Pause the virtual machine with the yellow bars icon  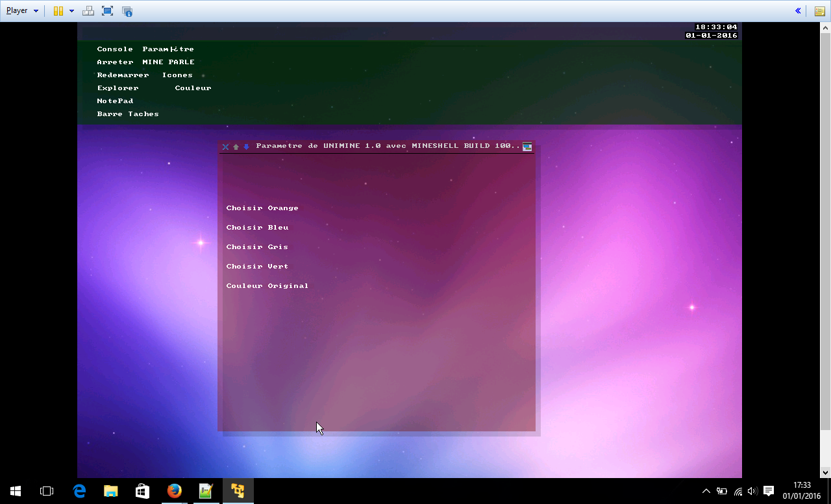coord(58,11)
